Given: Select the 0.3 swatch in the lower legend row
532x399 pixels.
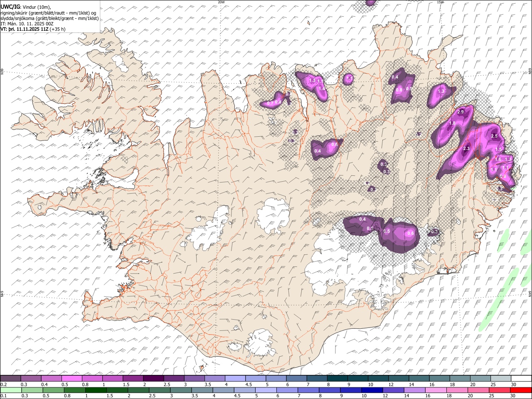Looking at the screenshot, I should [32, 390].
